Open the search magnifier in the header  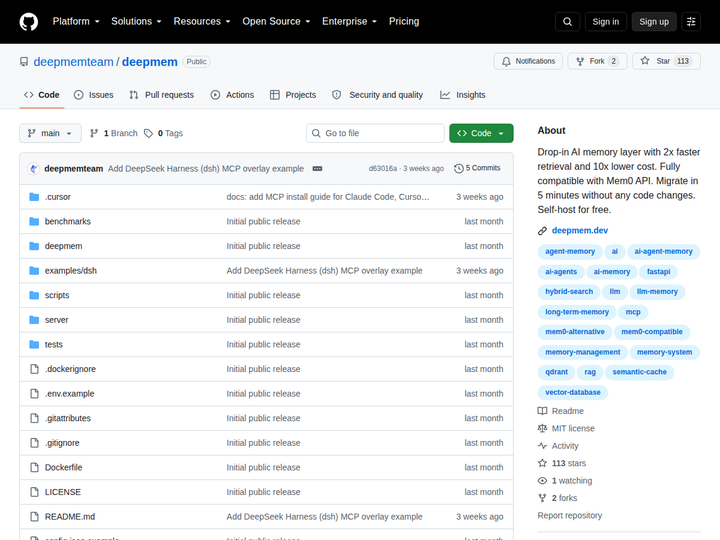(x=568, y=22)
